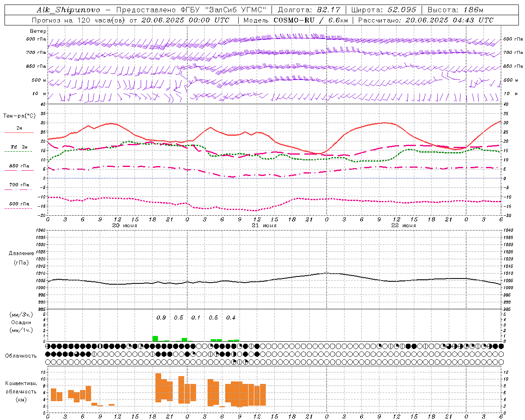Viewport: 525px width, 420px height.
Task: Select the model name COSMO-RU / 6.6км
Action: 311,20
